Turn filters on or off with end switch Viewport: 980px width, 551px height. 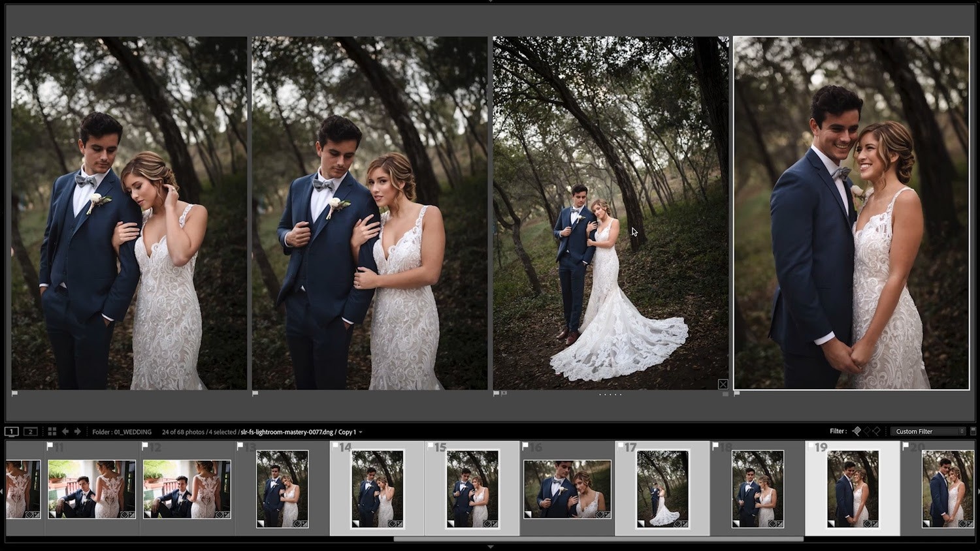(x=973, y=432)
